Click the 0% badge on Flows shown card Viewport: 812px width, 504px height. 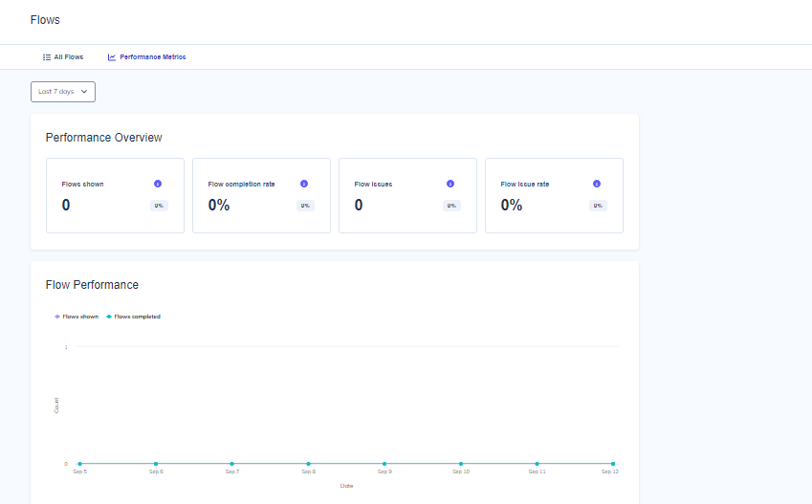[x=159, y=206]
